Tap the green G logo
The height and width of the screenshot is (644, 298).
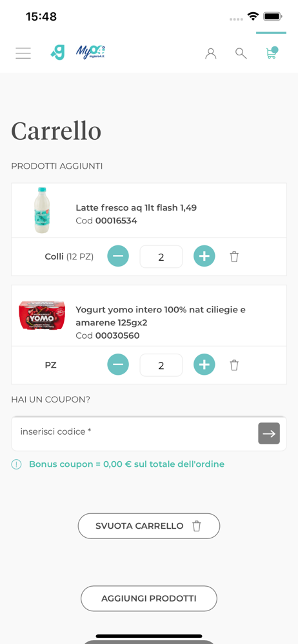point(58,53)
